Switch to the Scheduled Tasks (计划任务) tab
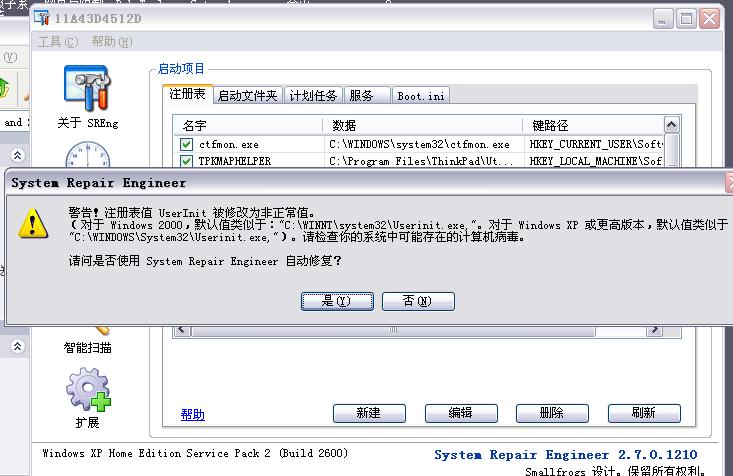Image resolution: width=733 pixels, height=476 pixels. pos(313,96)
